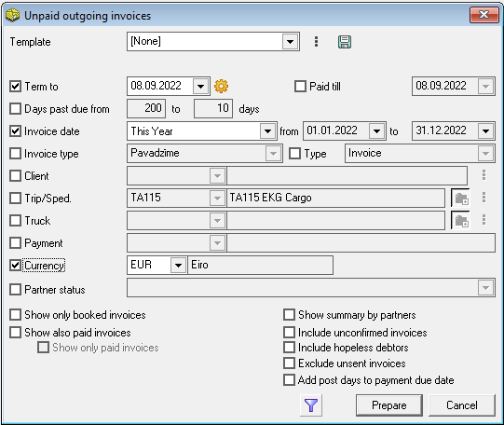The height and width of the screenshot is (425, 504).
Task: Enable the Paid till checkbox
Action: (x=300, y=87)
